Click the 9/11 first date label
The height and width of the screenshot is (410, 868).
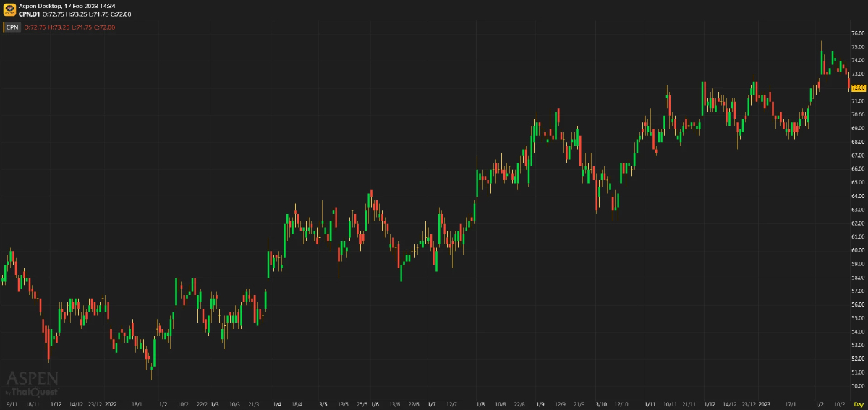tap(12, 404)
